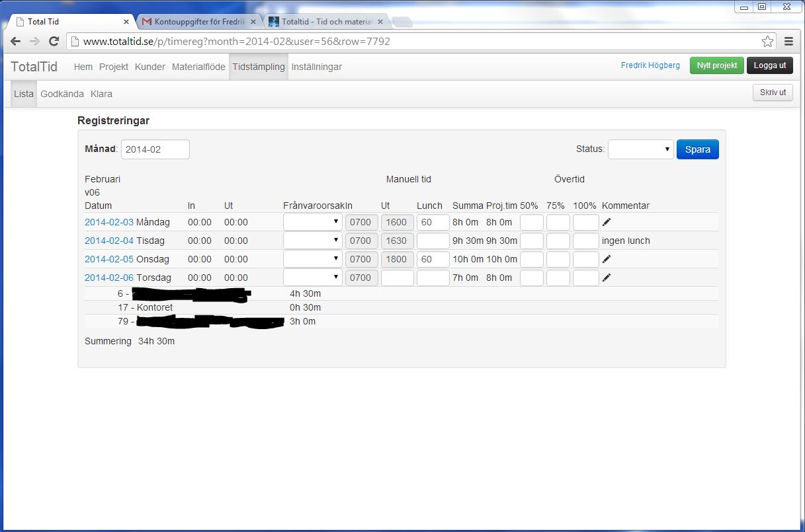The width and height of the screenshot is (805, 532).
Task: Switch to the Godkända sub-tab
Action: tap(62, 94)
